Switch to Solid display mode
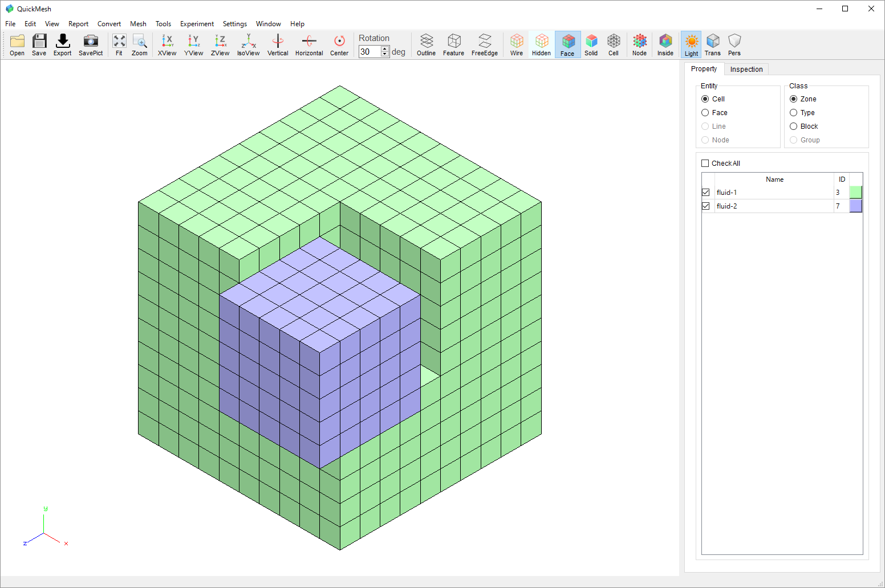Screen dimensions: 885x588 [591, 44]
